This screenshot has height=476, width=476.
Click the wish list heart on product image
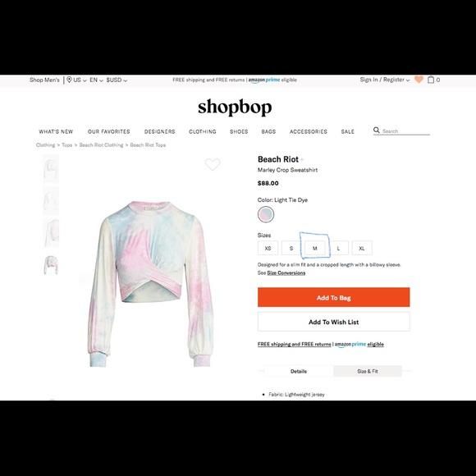(x=213, y=164)
